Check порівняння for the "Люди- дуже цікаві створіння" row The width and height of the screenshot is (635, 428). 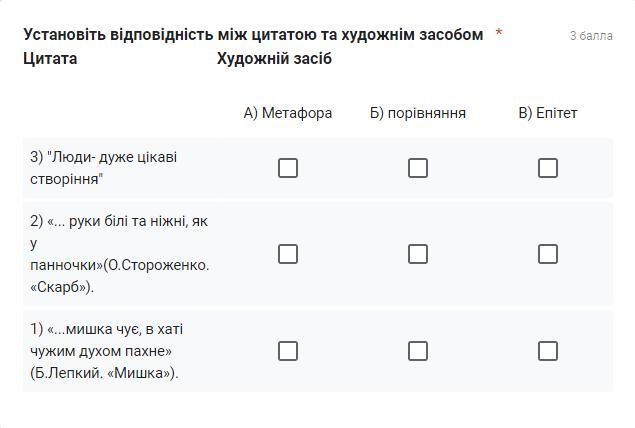[x=418, y=168]
